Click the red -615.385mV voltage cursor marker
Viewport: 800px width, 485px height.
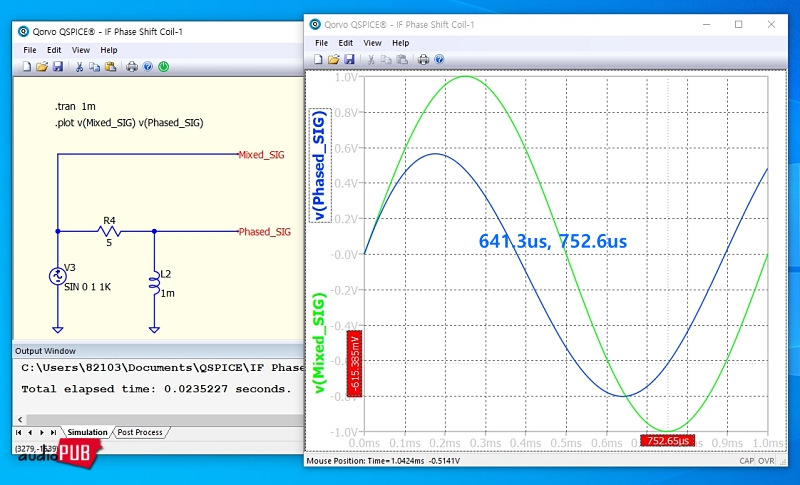tap(355, 364)
